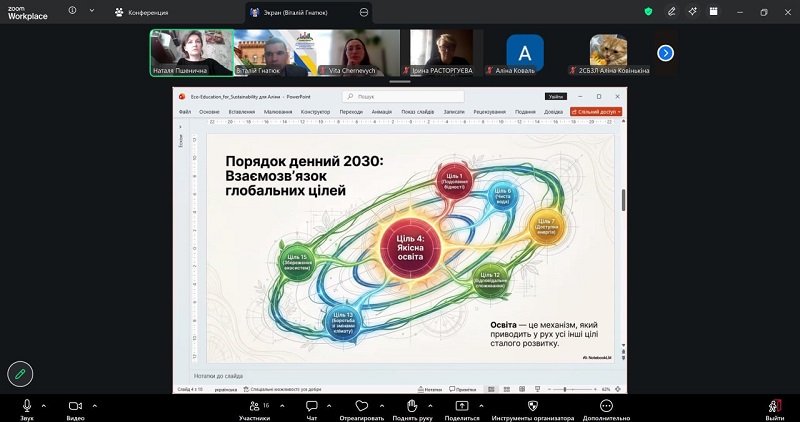Toggle camera with the Видео button
Image resolution: width=800 pixels, height=422 pixels.
tap(75, 409)
